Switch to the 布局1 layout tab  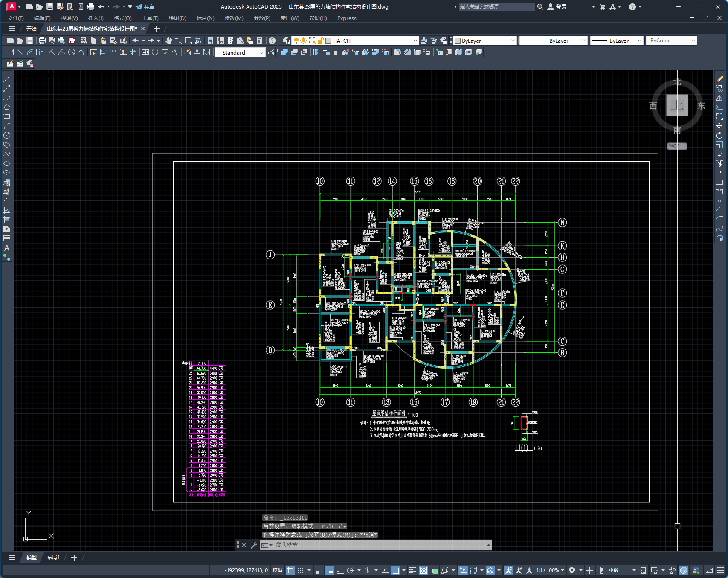click(53, 558)
